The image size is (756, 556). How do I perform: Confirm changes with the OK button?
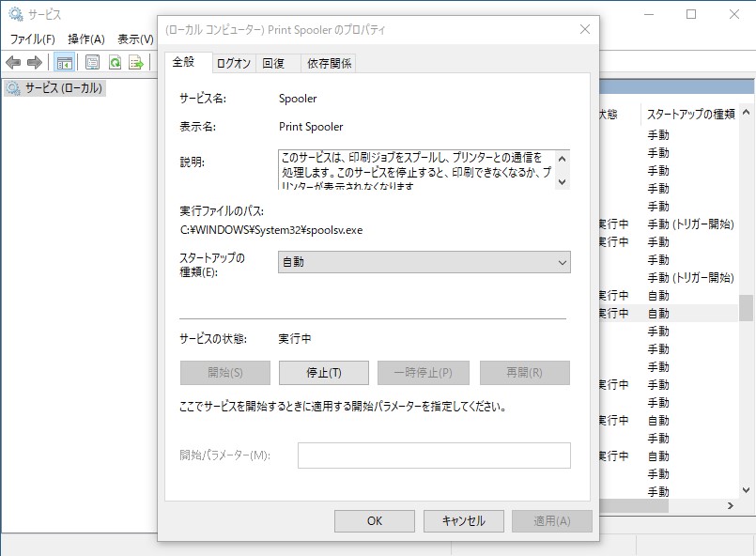click(x=375, y=520)
